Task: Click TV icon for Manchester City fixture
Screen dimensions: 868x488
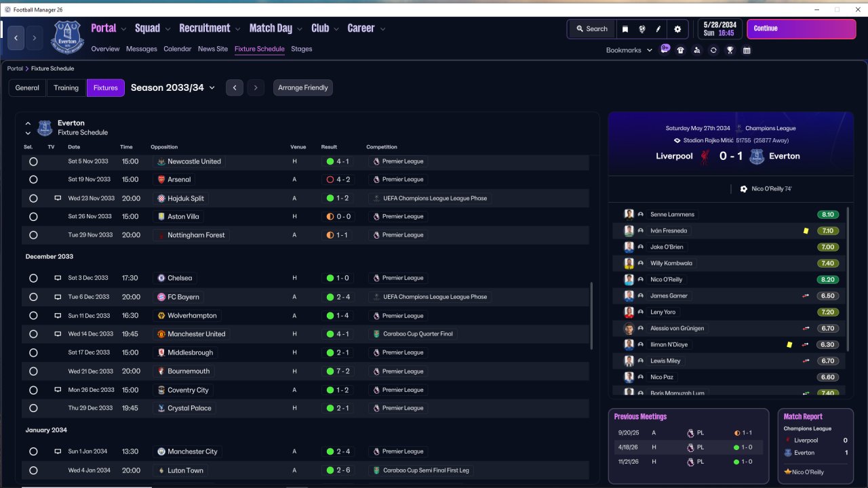Action: [x=58, y=451]
